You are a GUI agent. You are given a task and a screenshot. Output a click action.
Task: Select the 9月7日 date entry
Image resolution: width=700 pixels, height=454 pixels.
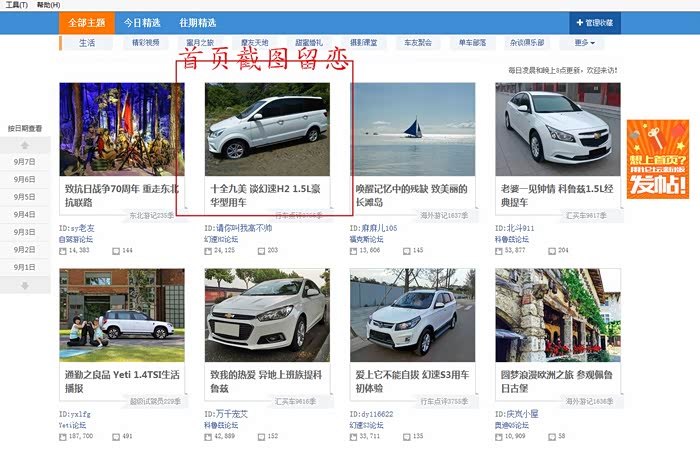coord(25,161)
